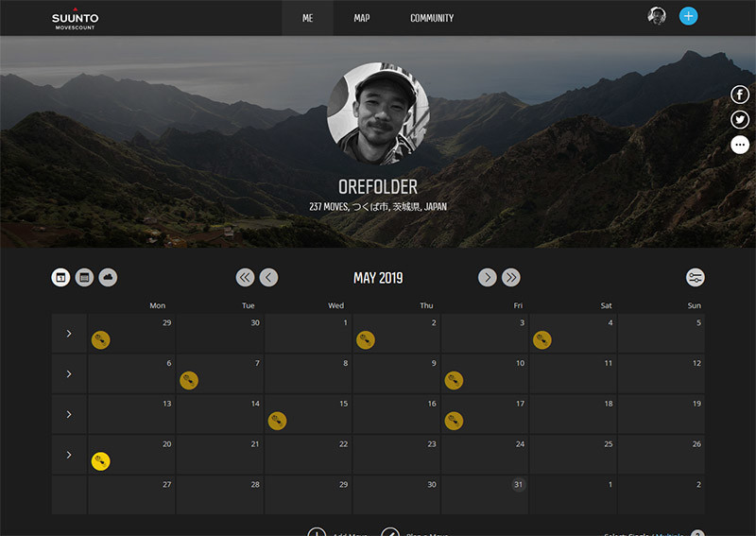This screenshot has height=536, width=756.
Task: Select calendar day 1 Wednesday
Action: click(x=308, y=334)
